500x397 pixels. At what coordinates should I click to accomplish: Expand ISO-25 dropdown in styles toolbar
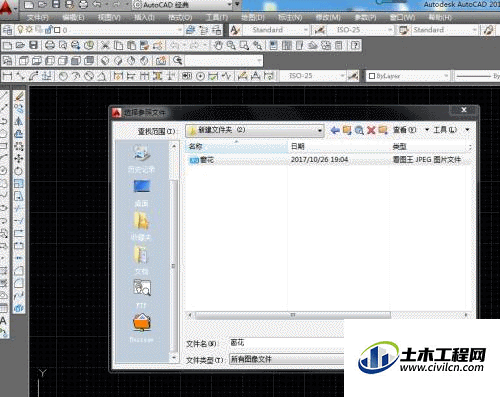390,30
